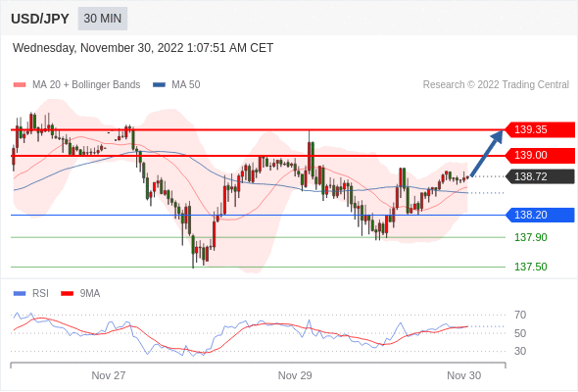
Task: Click 'Research © 2022 Trading Central' credit
Action: [x=496, y=85]
